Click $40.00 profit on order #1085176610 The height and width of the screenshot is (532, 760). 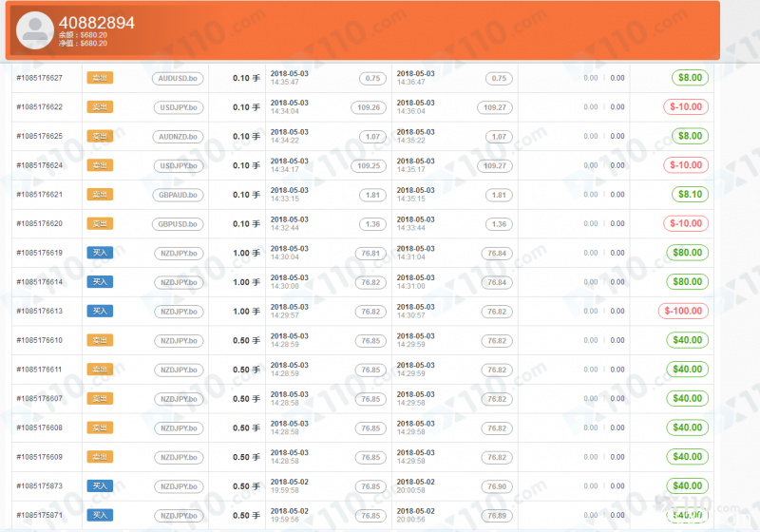pos(687,340)
